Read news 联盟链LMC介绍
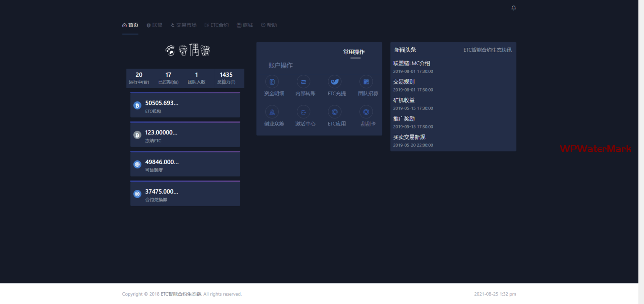 pyautogui.click(x=412, y=63)
